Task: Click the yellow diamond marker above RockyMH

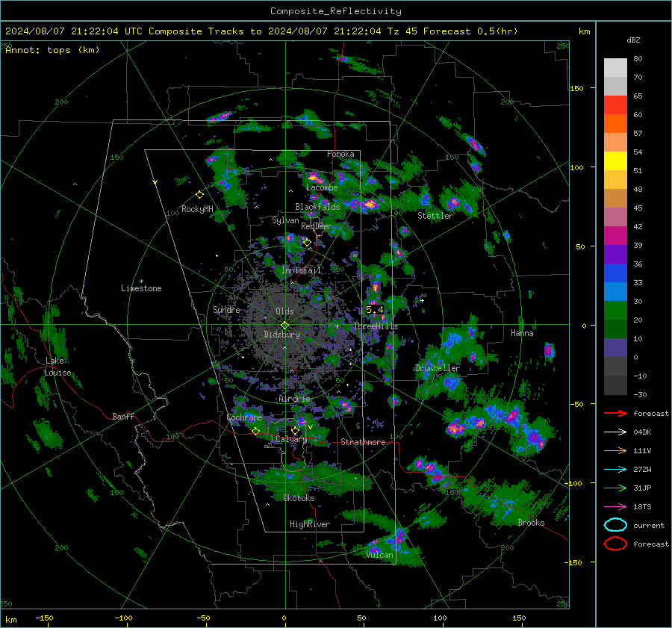Action: click(199, 195)
